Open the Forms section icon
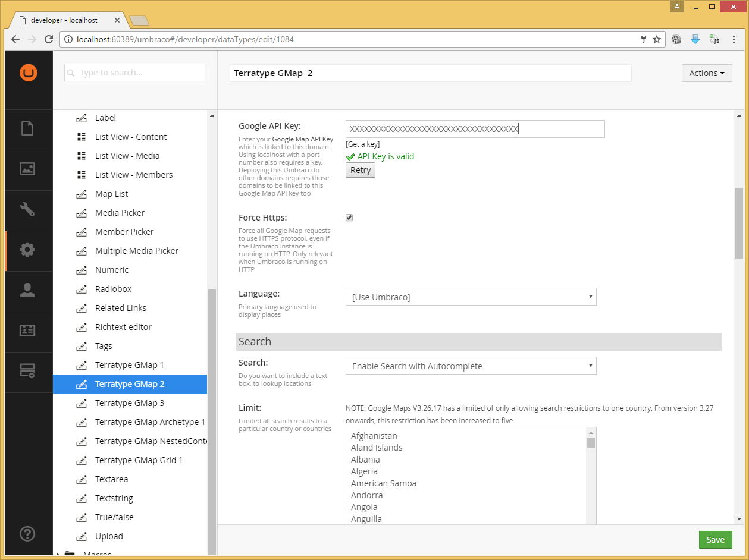This screenshot has height=560, width=749. 28,371
